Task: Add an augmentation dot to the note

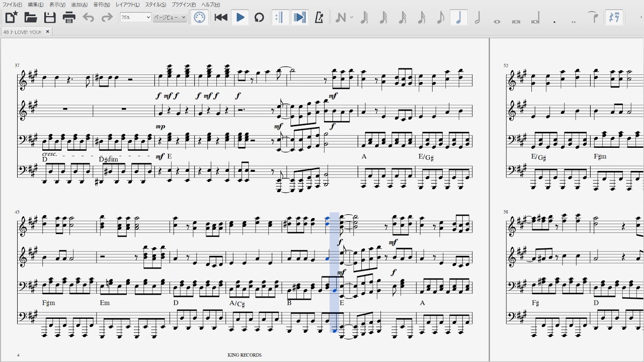Action: coord(554,21)
